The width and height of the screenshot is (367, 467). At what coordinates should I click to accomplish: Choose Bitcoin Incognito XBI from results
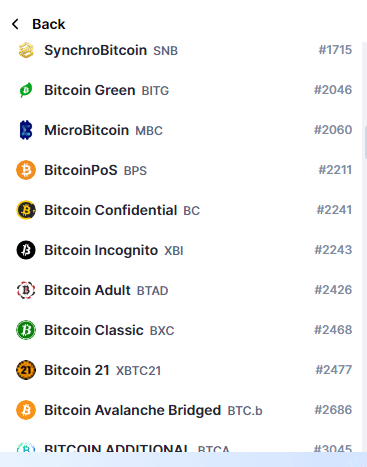[x=184, y=250]
